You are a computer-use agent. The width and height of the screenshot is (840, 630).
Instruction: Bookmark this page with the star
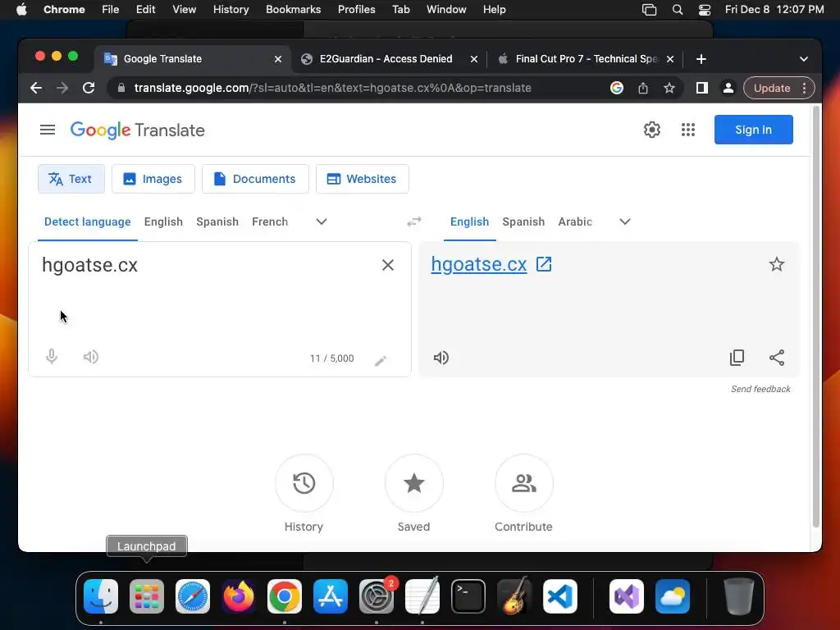point(669,88)
